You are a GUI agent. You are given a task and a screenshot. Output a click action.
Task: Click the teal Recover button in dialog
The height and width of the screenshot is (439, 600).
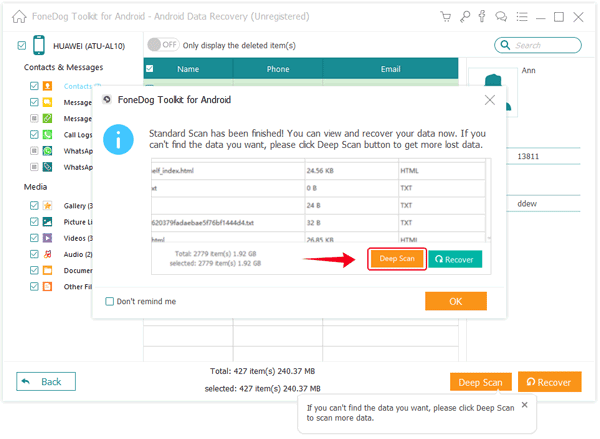point(455,259)
